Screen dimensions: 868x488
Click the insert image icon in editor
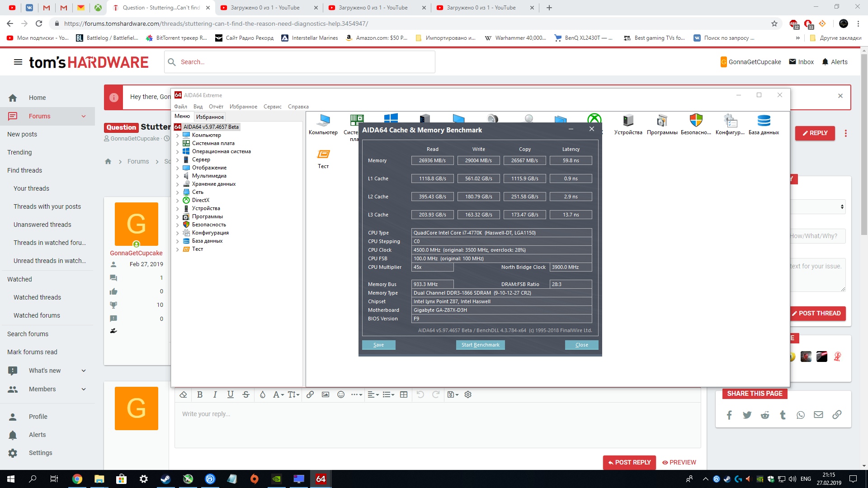coord(325,394)
